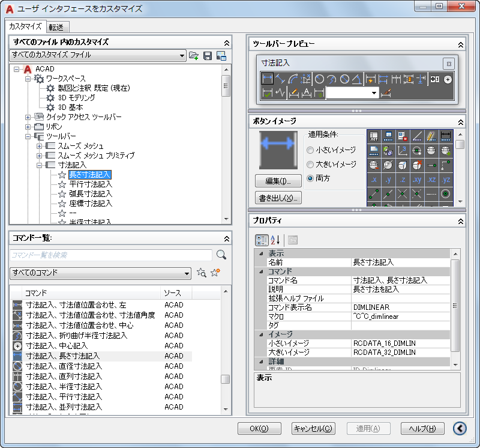
Task: Click the コマンド一覧を検索 search field
Action: [x=111, y=255]
